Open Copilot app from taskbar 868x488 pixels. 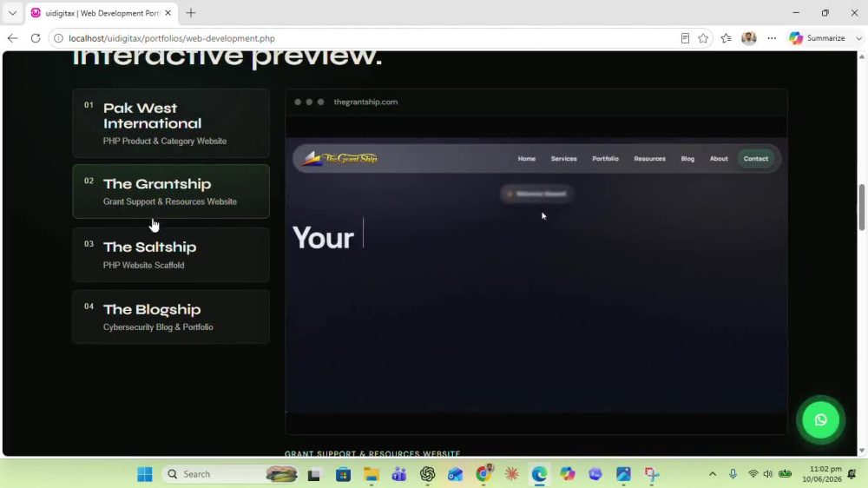pyautogui.click(x=568, y=474)
